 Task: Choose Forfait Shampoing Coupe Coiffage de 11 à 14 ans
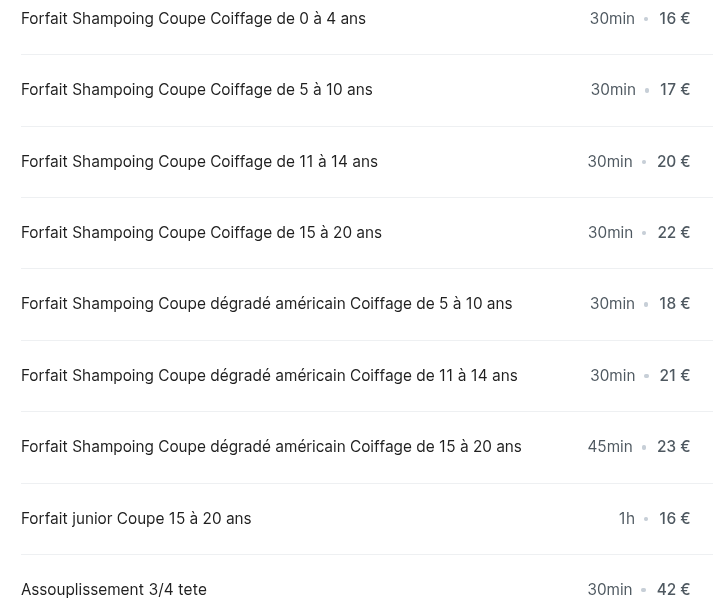pos(199,161)
